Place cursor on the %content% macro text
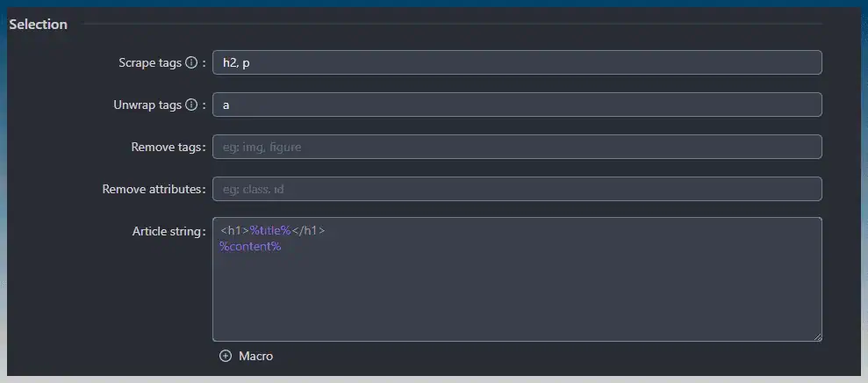Viewport: 868px width, 383px height. pyautogui.click(x=250, y=247)
